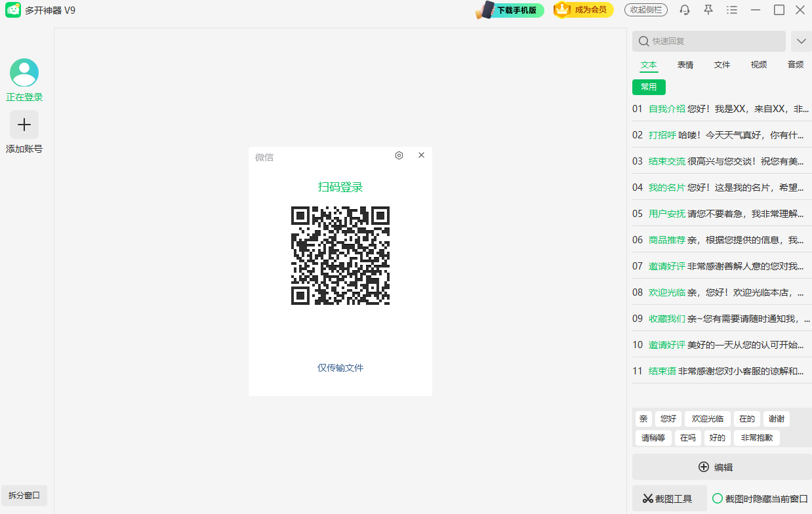The height and width of the screenshot is (514, 812).
Task: Click the 请稍等 quick phrase chip
Action: [653, 438]
